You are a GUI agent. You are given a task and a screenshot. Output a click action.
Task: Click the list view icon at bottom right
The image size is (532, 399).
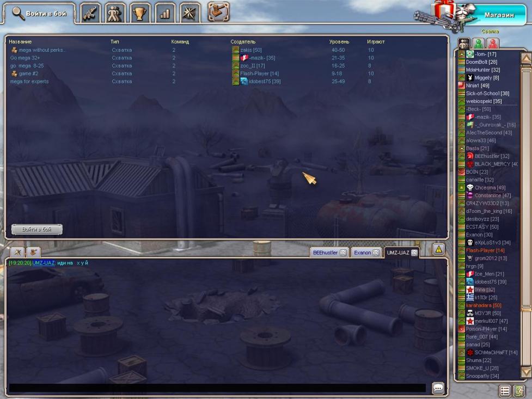tap(505, 391)
